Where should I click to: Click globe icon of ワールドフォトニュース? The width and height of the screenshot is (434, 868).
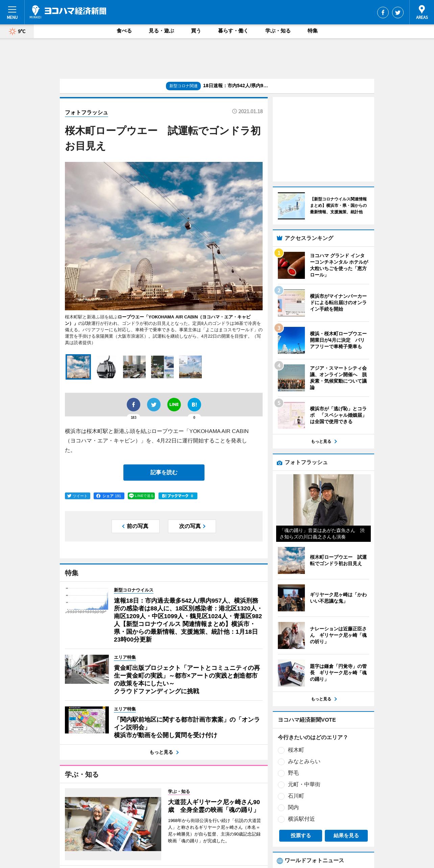point(280,861)
